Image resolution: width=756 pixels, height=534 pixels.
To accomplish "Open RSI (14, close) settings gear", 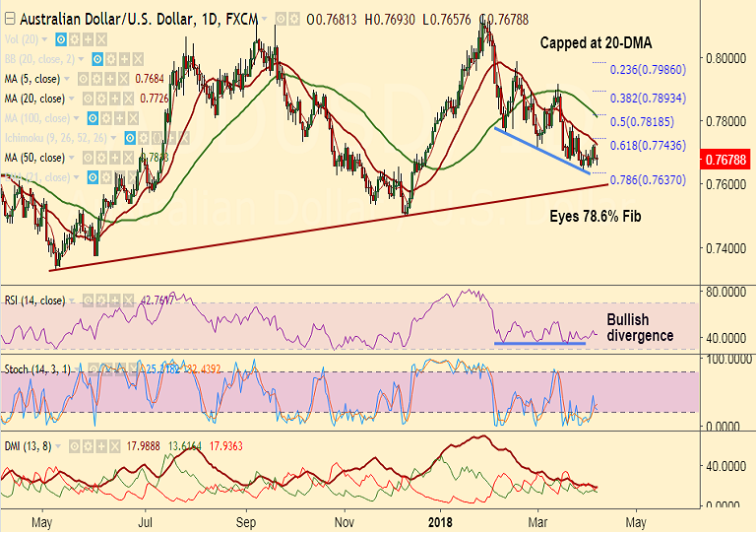I will [x=101, y=300].
